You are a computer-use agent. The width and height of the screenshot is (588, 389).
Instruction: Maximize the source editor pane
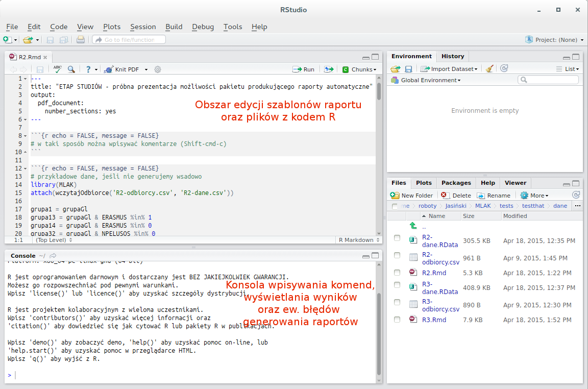375,57
